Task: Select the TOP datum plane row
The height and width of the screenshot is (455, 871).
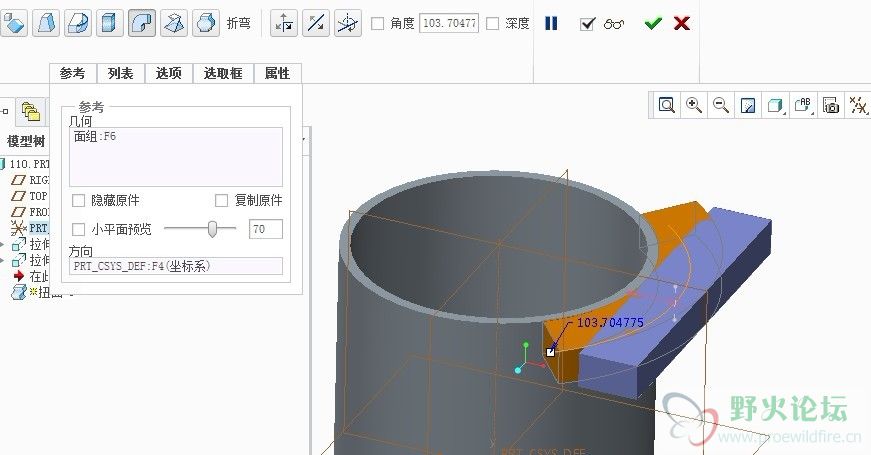Action: point(31,196)
